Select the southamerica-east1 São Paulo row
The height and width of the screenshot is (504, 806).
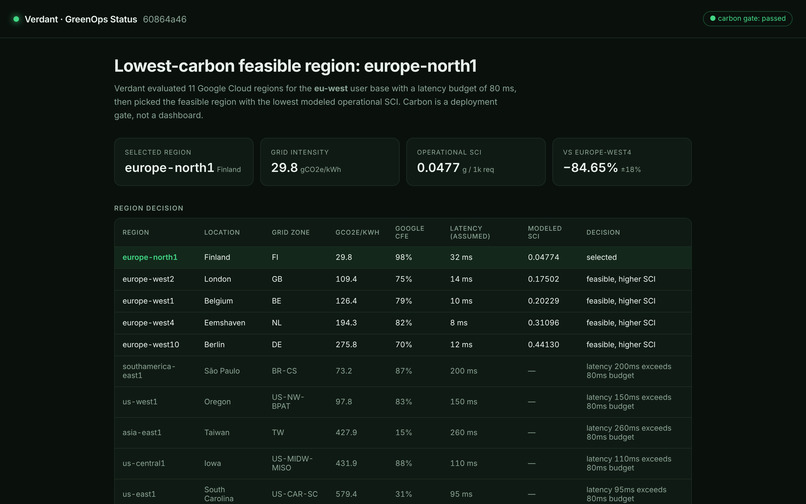(402, 371)
